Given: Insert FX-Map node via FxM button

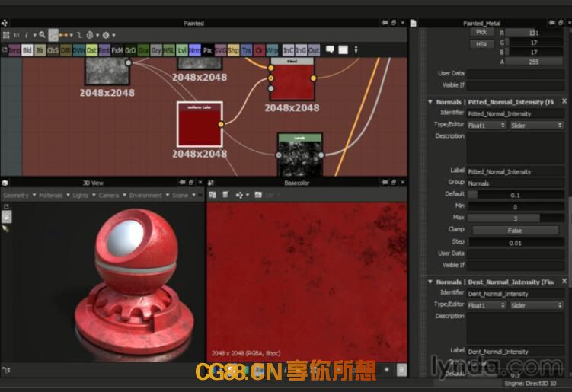Looking at the screenshot, I should (x=117, y=50).
